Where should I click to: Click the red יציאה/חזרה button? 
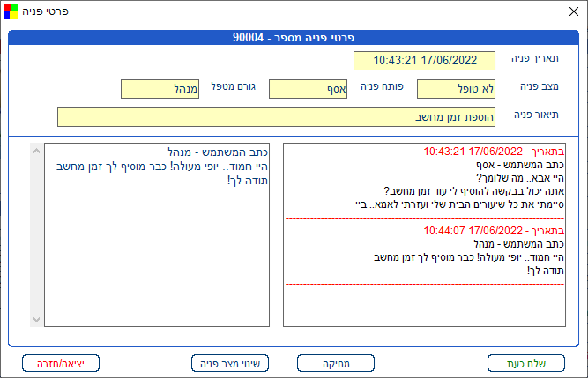pos(61,362)
